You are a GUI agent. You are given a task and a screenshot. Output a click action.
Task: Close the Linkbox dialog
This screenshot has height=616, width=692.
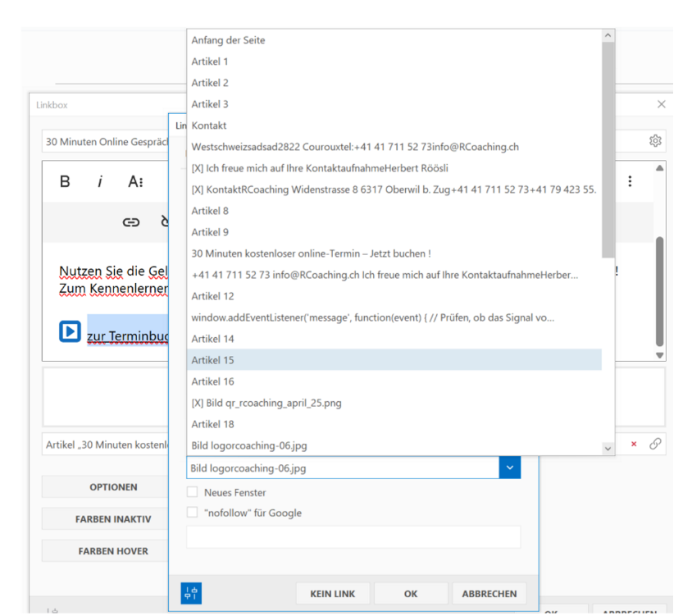(661, 104)
